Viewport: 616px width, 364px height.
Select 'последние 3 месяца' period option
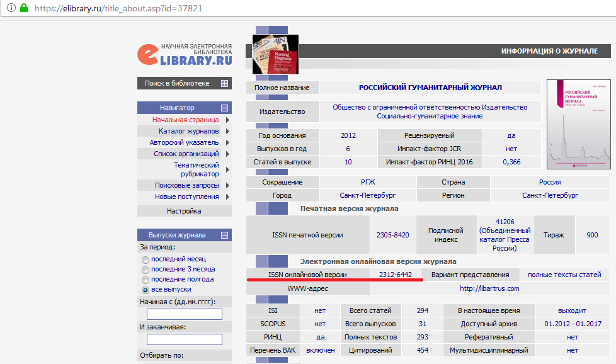point(145,270)
